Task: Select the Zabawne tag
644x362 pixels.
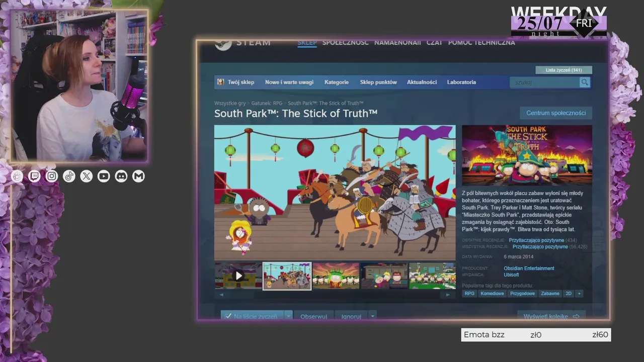Action: (550, 294)
